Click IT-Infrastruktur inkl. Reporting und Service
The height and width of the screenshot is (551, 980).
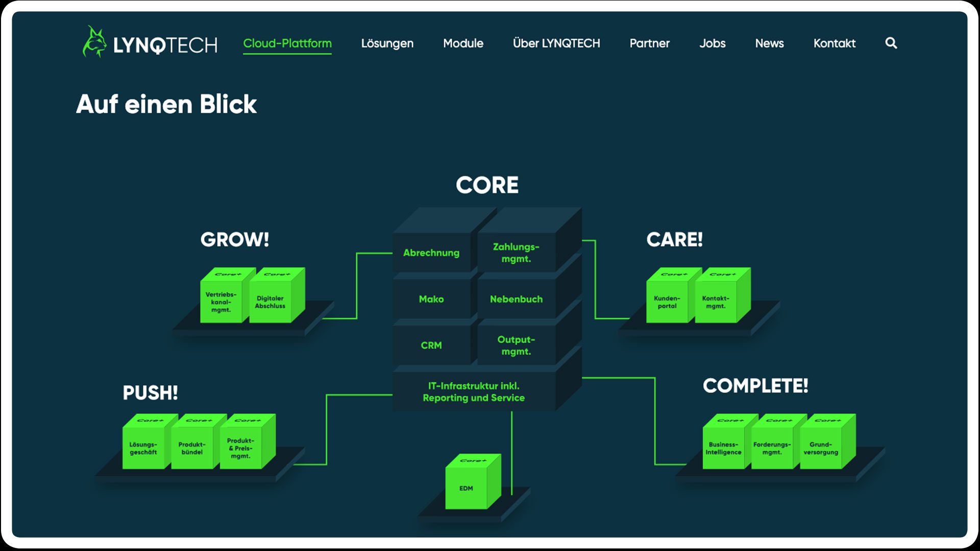[474, 392]
